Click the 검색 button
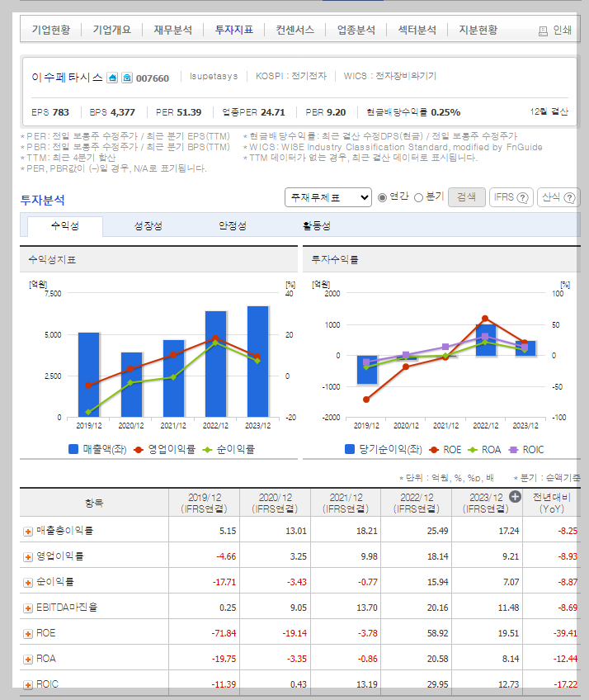Viewport: 589px width, 700px height. [467, 196]
